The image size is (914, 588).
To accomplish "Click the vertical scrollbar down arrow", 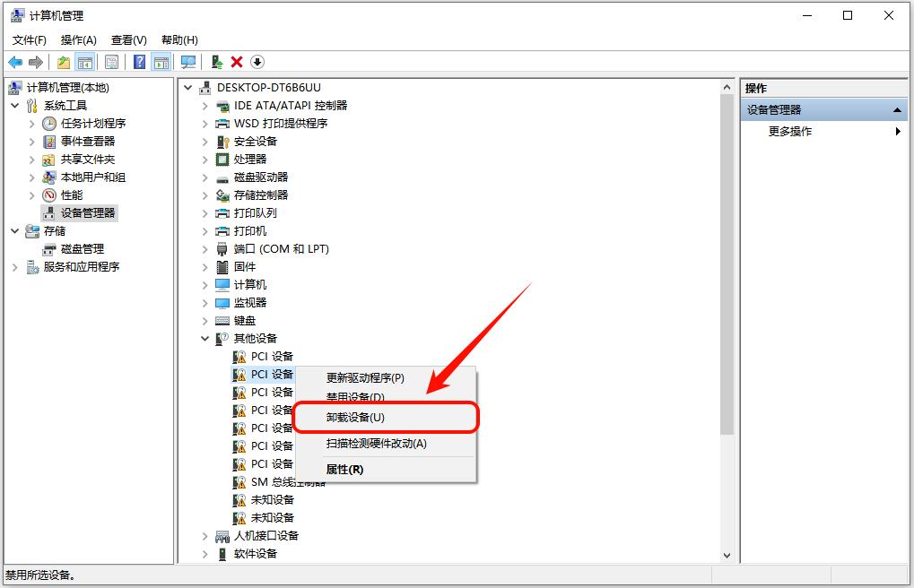I will pyautogui.click(x=726, y=555).
